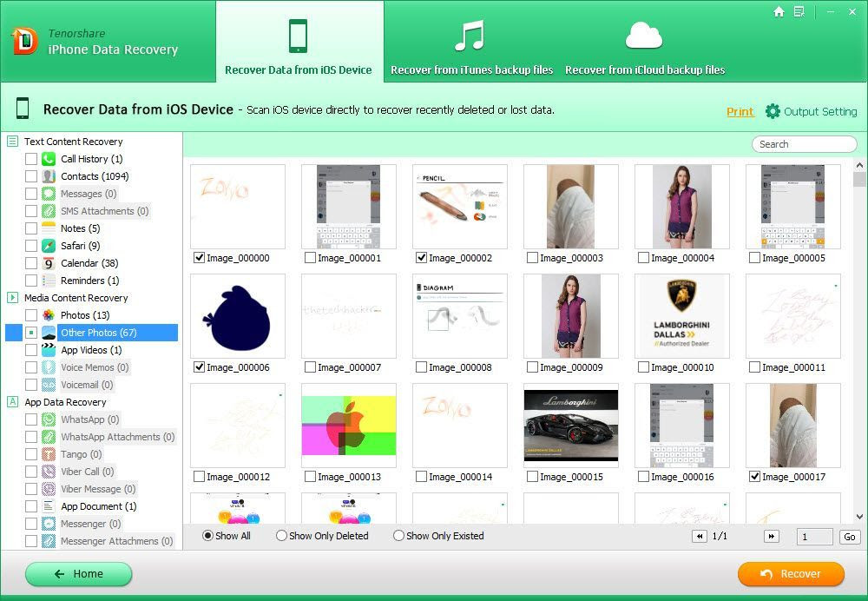Check the Notes (5) checkbox
This screenshot has height=601, width=868.
pos(31,228)
